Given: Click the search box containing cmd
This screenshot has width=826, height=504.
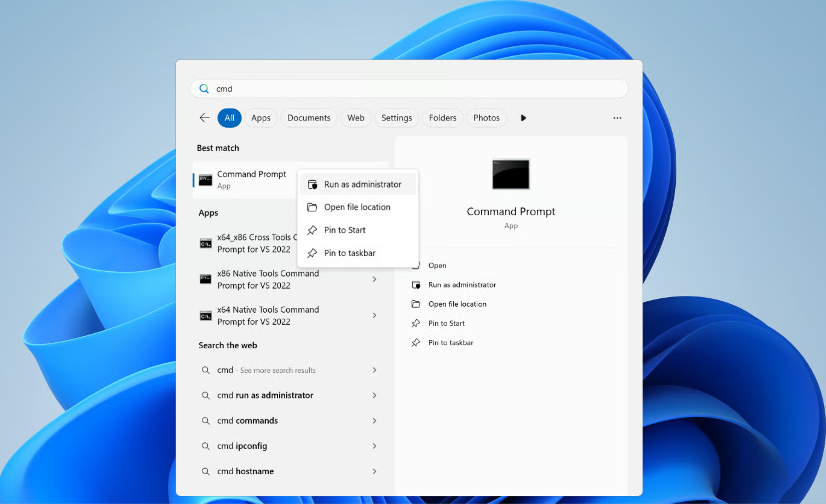Looking at the screenshot, I should [409, 89].
